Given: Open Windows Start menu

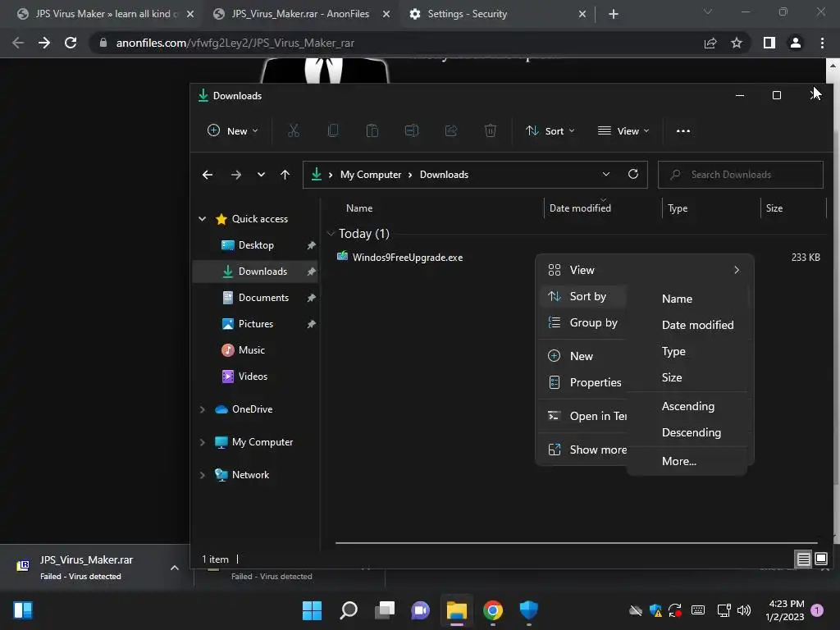Looking at the screenshot, I should point(312,610).
